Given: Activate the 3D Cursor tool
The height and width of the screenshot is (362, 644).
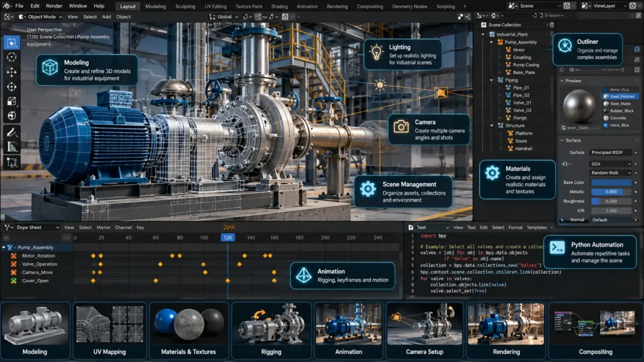Looking at the screenshot, I should (x=11, y=57).
